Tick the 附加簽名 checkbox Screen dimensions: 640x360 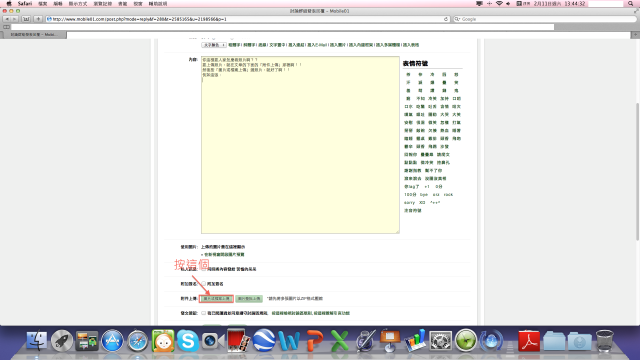pyautogui.click(x=203, y=284)
